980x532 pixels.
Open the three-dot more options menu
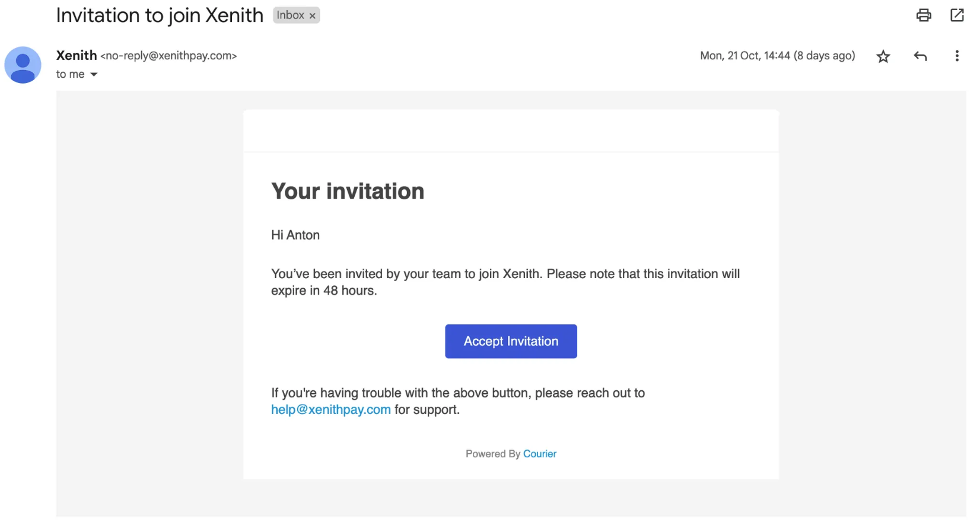pyautogui.click(x=956, y=56)
